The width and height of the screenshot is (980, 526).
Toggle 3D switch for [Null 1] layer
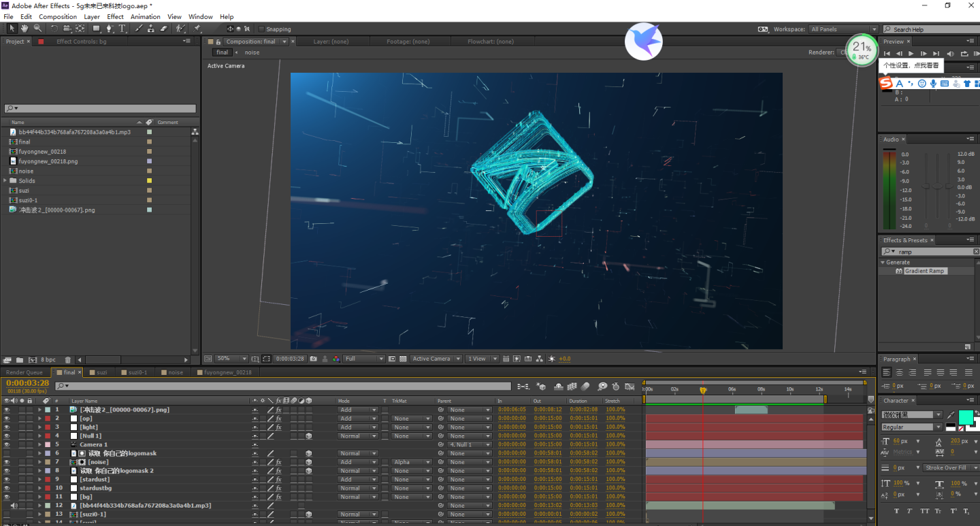(x=308, y=436)
